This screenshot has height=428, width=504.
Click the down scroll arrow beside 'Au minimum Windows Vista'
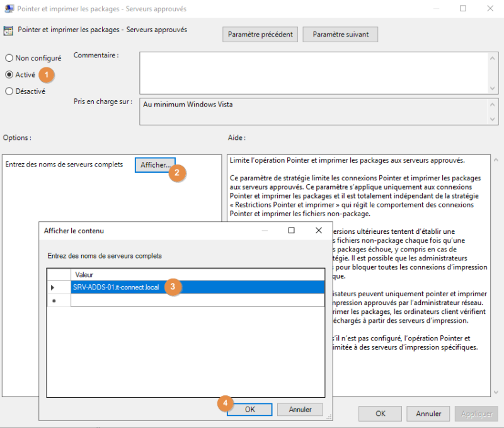click(492, 120)
